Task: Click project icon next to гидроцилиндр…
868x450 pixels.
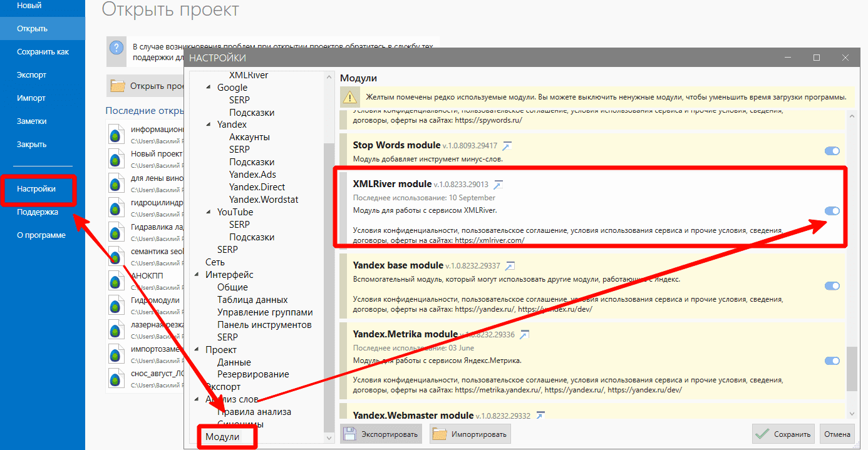Action: (x=116, y=207)
